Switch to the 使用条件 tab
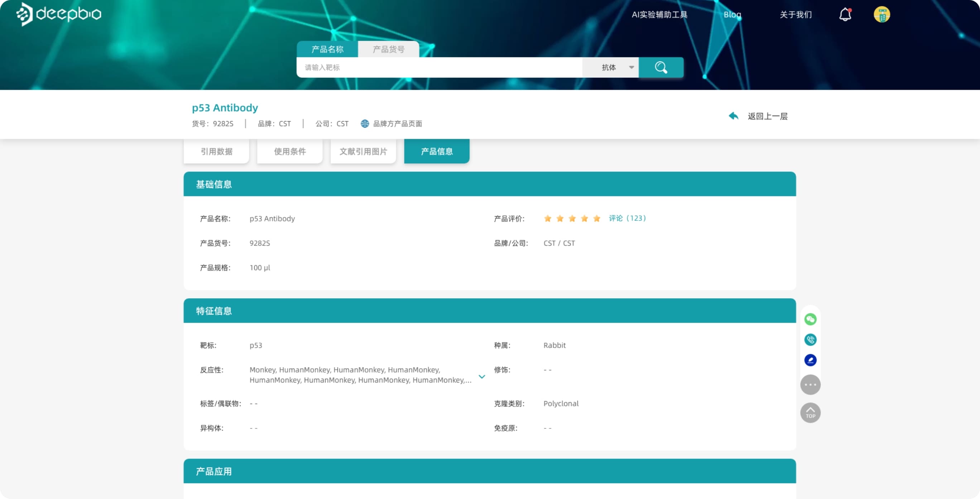980x499 pixels. [290, 151]
